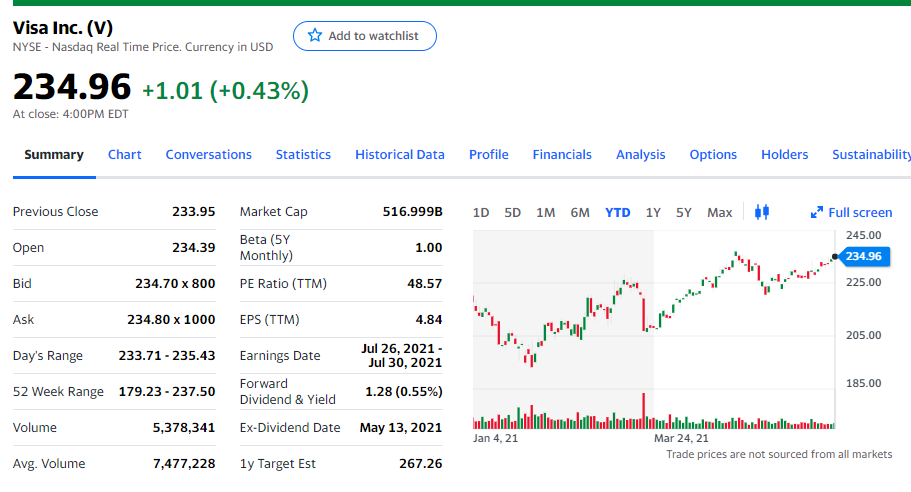
Task: Choose the 6M chart range
Action: tap(580, 212)
